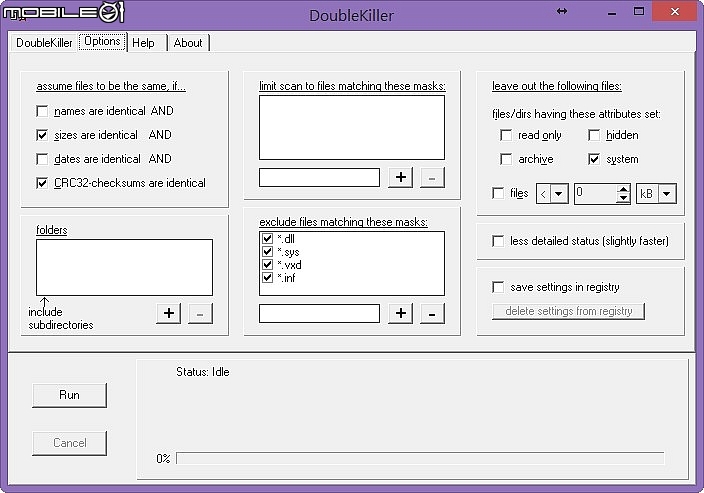Click the 'Status: Idle' text
Screen dimensions: 704x493
(202, 372)
